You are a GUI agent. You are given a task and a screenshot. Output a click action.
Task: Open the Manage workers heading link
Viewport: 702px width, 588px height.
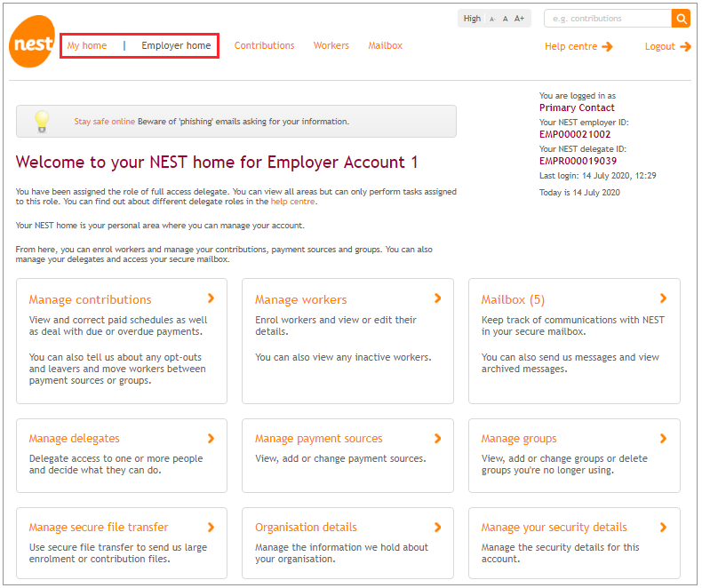pyautogui.click(x=301, y=300)
